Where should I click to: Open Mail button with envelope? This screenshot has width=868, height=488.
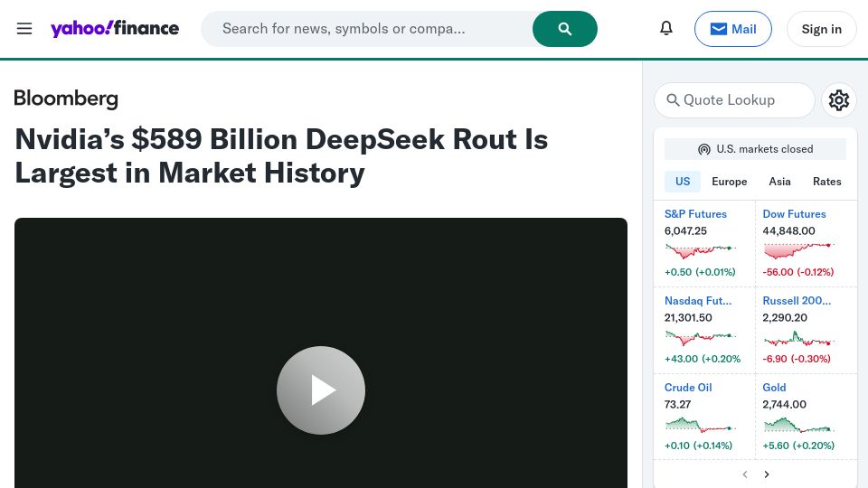(x=733, y=29)
